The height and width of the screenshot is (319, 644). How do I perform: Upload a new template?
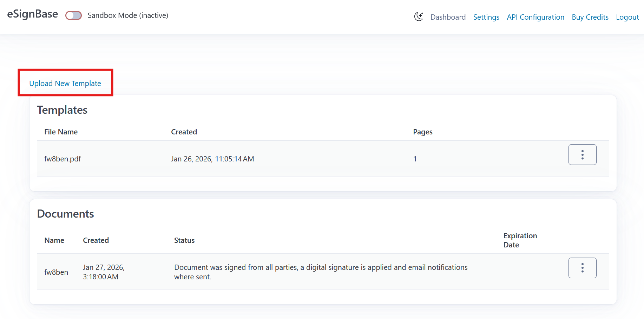tap(65, 83)
